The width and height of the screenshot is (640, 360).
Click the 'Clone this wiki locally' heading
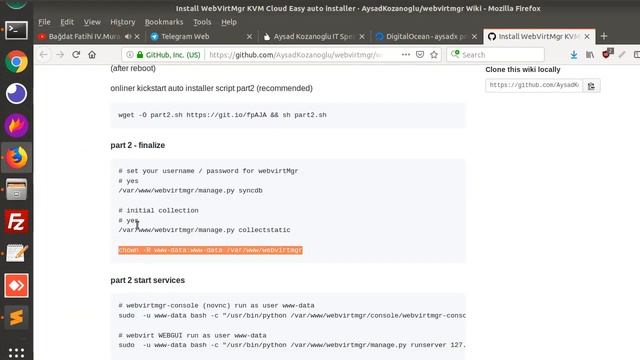point(522,69)
